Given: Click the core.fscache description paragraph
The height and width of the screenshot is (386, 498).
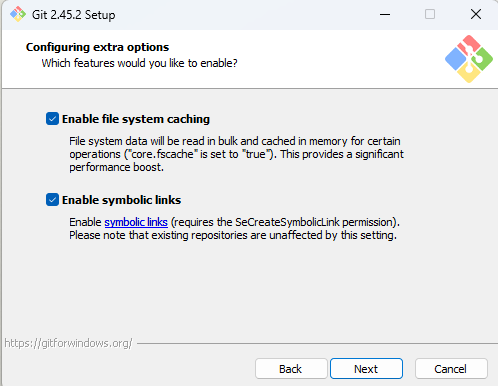Looking at the screenshot, I should 236,154.
